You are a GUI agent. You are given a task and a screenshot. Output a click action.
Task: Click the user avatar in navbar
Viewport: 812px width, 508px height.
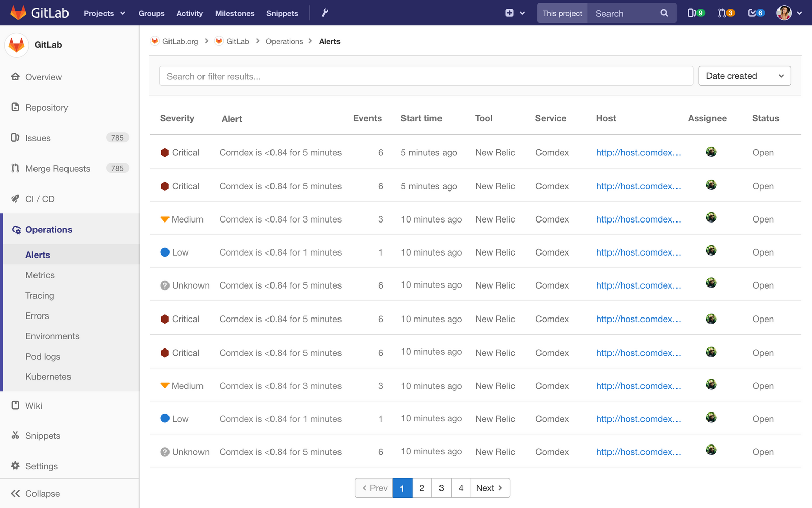point(784,13)
